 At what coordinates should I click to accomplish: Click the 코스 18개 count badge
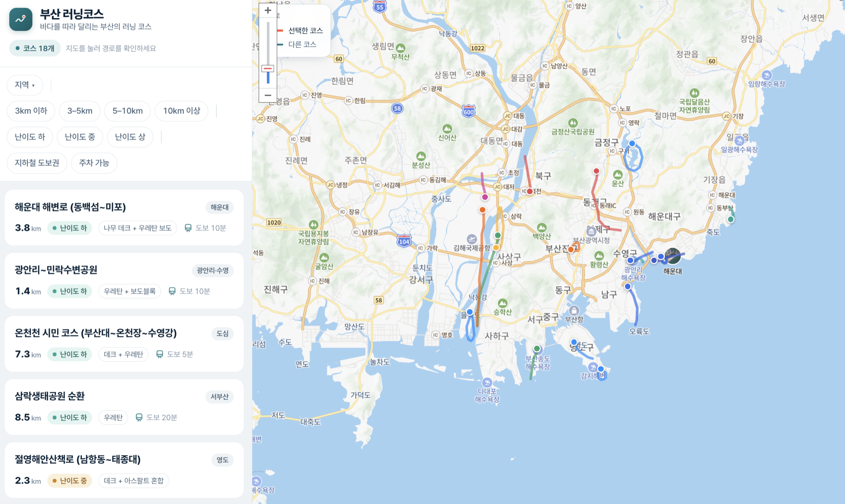[35, 49]
